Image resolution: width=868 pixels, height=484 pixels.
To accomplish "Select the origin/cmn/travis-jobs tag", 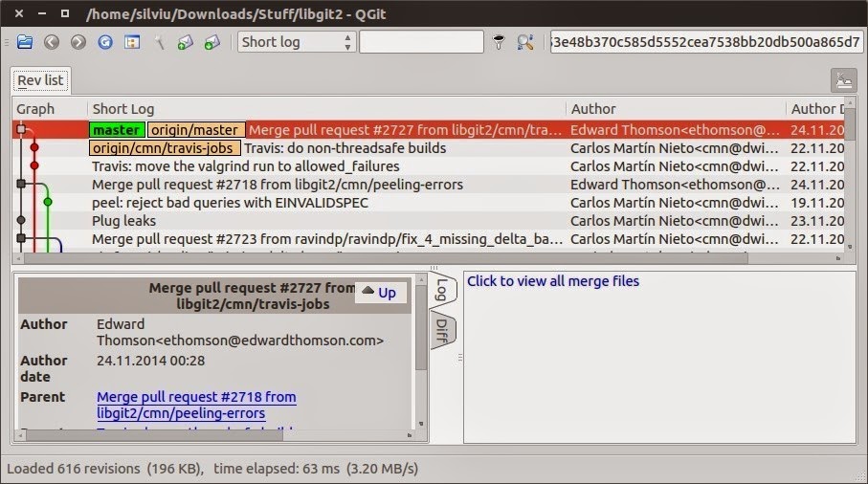I will [165, 148].
